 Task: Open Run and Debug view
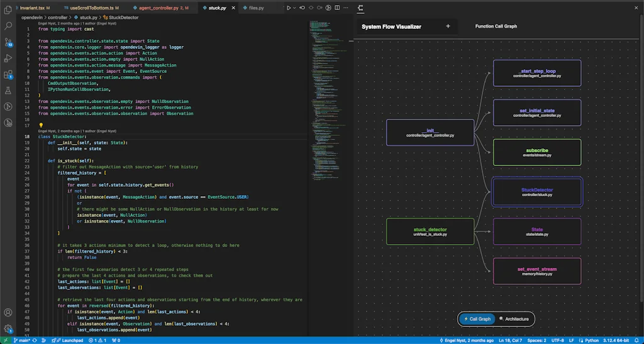(x=8, y=58)
